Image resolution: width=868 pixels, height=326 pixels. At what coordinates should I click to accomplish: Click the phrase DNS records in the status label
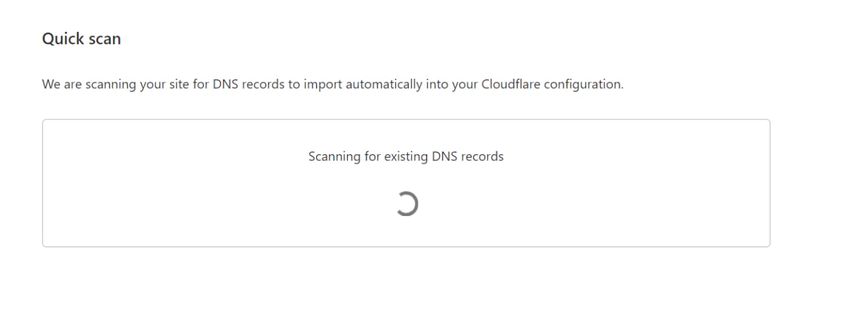click(468, 156)
